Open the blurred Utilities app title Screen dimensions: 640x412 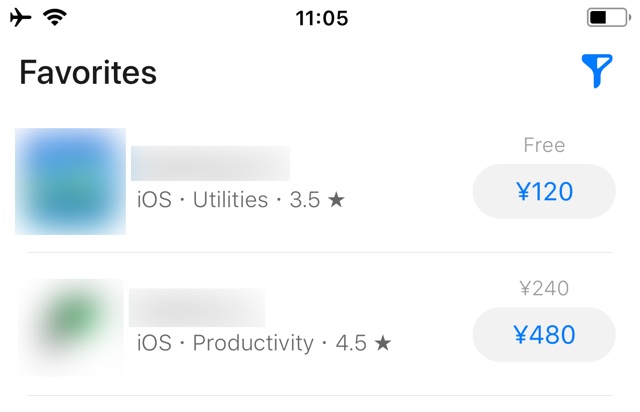click(x=210, y=163)
